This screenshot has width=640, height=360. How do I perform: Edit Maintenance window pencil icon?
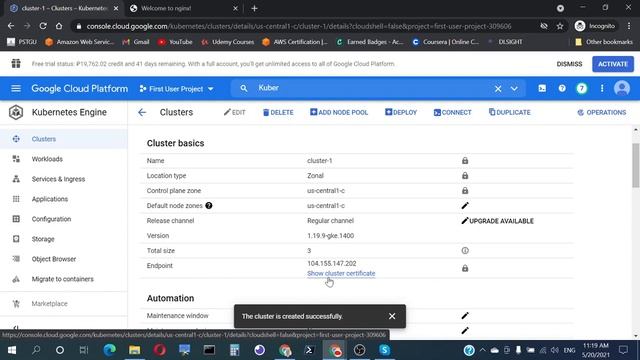465,316
